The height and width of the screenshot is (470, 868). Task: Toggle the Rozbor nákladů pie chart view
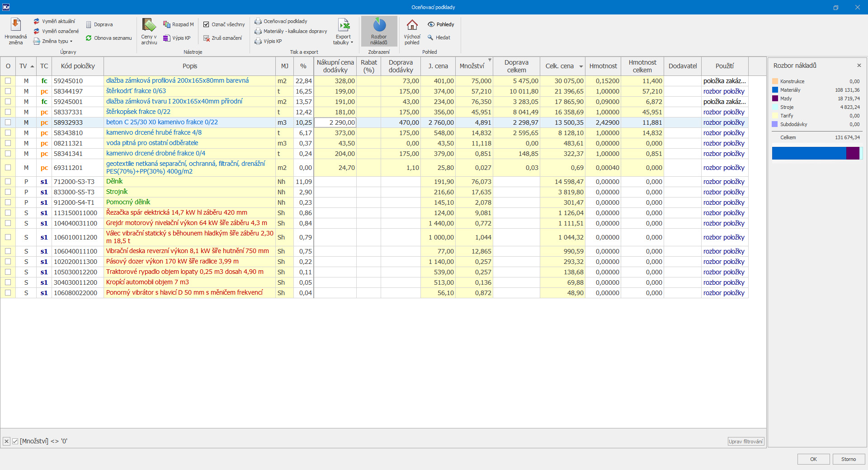pos(379,25)
